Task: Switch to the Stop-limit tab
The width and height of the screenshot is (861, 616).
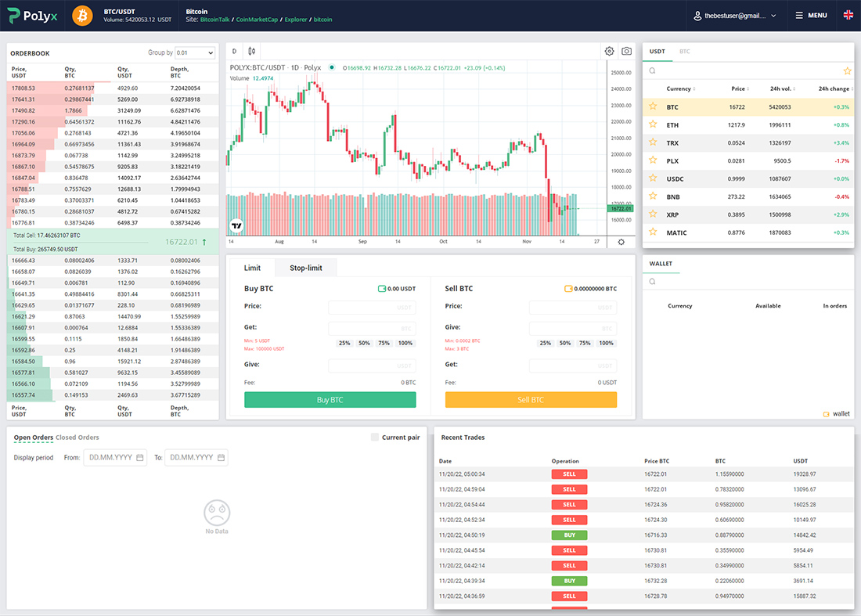Action: [305, 267]
